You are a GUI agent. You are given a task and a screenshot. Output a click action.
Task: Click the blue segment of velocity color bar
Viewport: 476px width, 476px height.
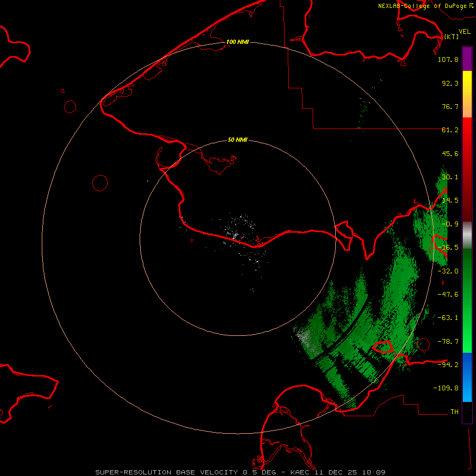click(x=467, y=377)
